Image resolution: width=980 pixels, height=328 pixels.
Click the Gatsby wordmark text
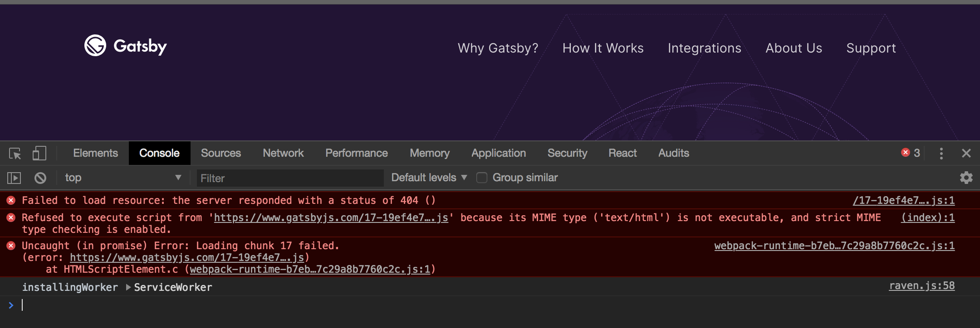click(x=140, y=46)
